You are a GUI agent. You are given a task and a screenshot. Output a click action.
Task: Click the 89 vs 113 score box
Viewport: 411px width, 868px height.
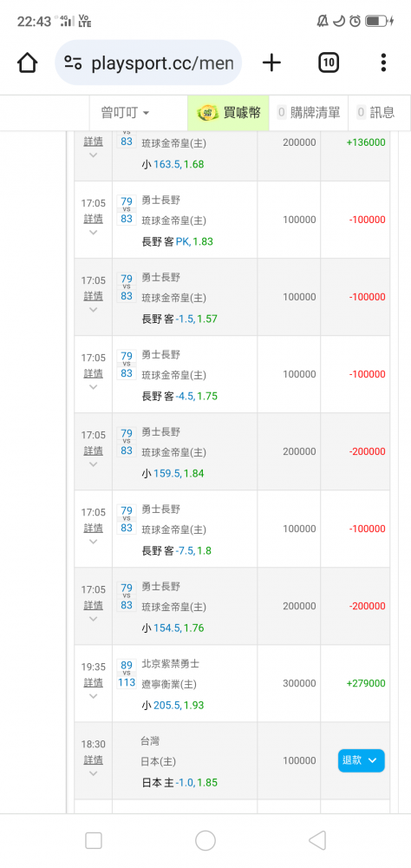click(x=127, y=673)
